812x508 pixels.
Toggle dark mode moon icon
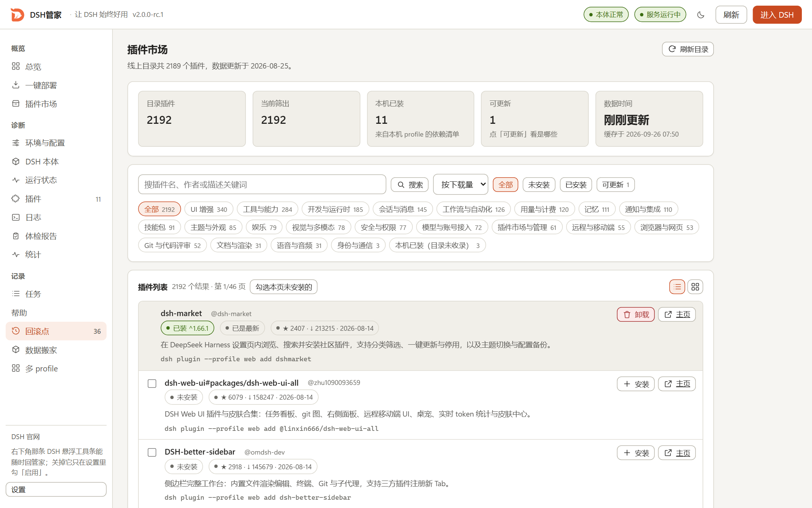[x=701, y=15]
